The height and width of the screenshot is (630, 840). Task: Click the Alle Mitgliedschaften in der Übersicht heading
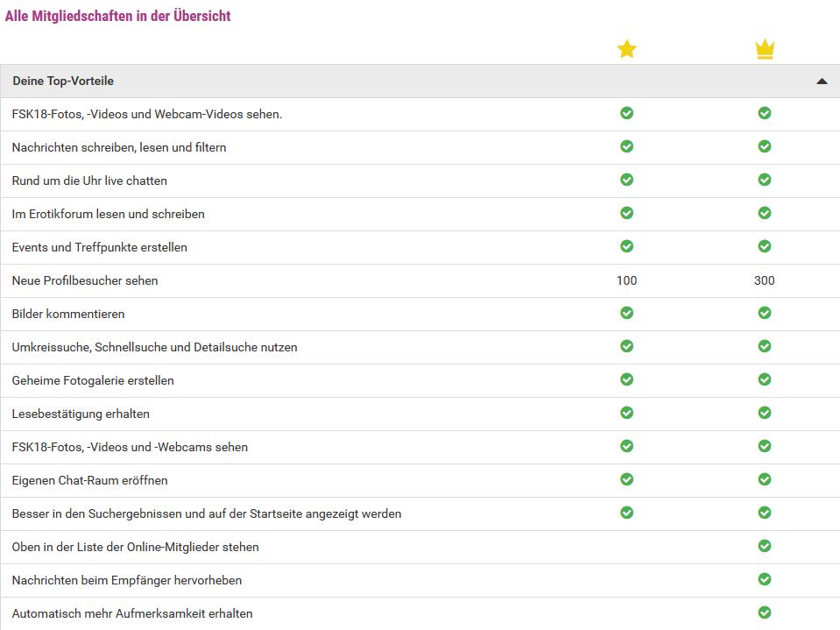118,16
